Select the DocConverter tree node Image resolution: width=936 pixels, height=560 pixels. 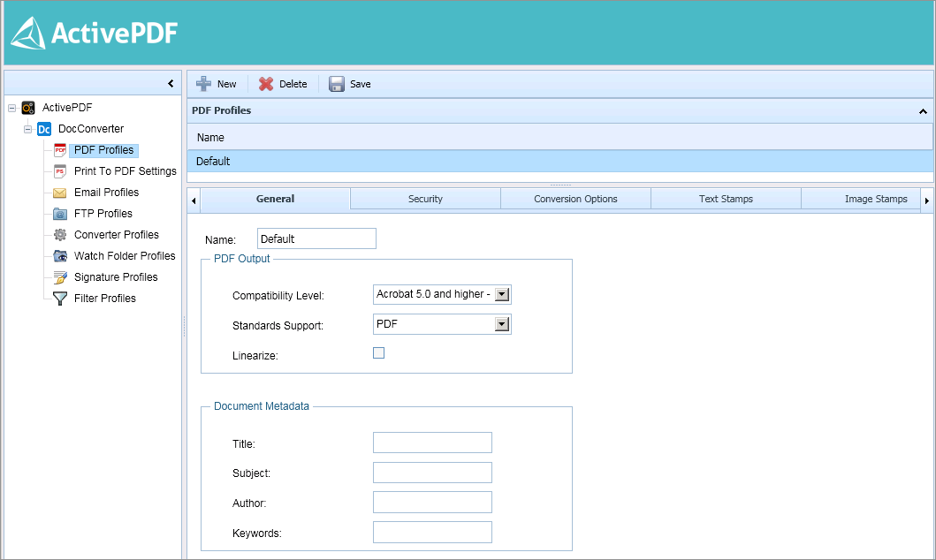[91, 129]
